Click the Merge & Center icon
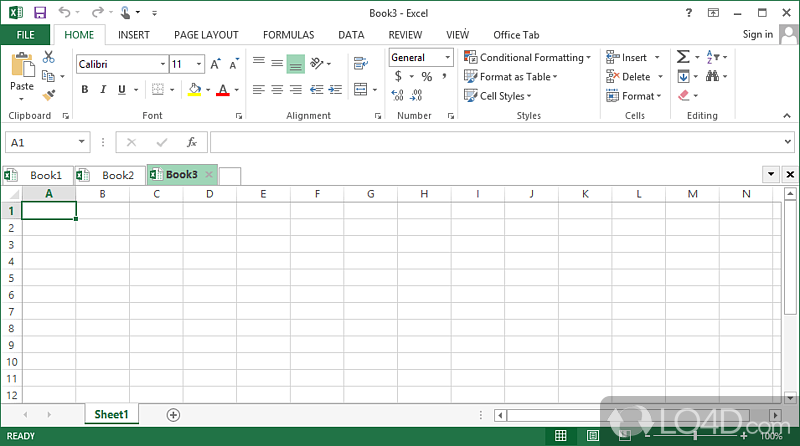 (361, 89)
